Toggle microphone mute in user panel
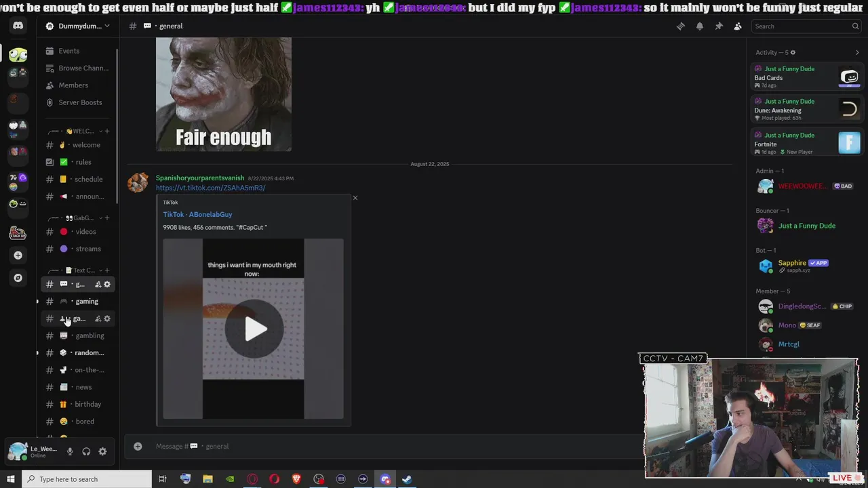Viewport: 868px width, 488px height. click(x=69, y=451)
